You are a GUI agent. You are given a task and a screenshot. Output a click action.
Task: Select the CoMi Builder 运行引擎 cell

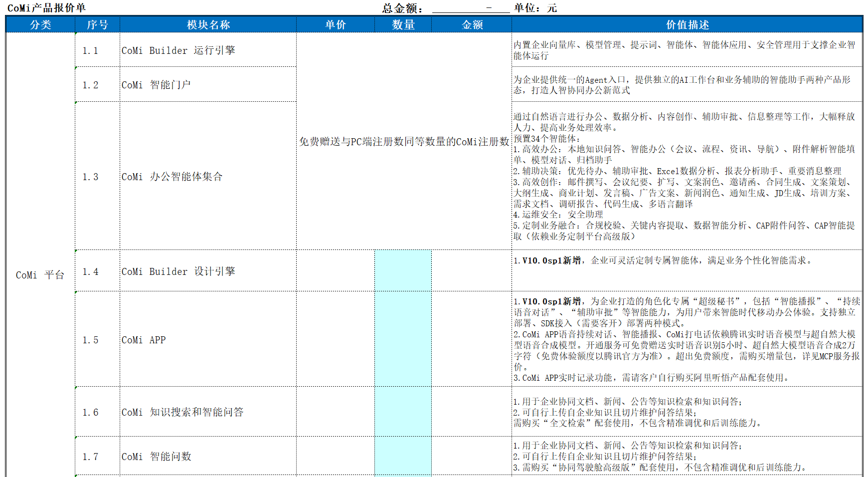(x=208, y=50)
